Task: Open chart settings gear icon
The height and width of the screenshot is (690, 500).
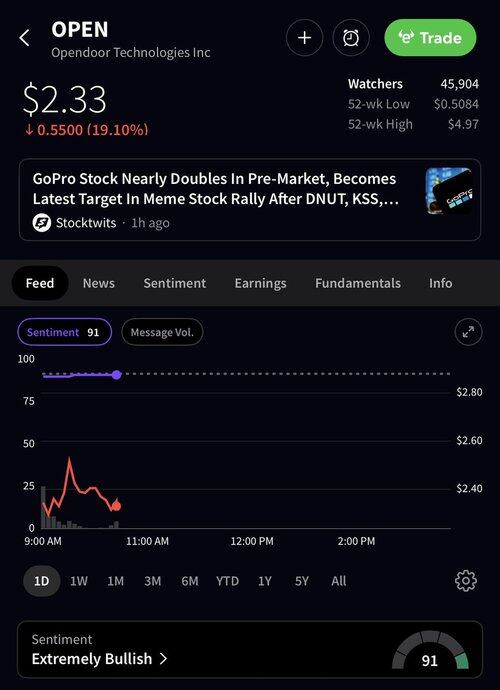Action: tap(466, 581)
